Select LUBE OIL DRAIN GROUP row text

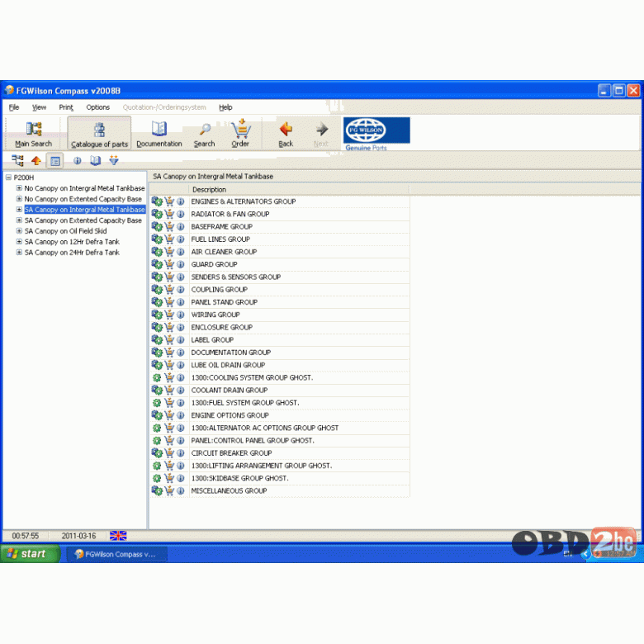[228, 365]
